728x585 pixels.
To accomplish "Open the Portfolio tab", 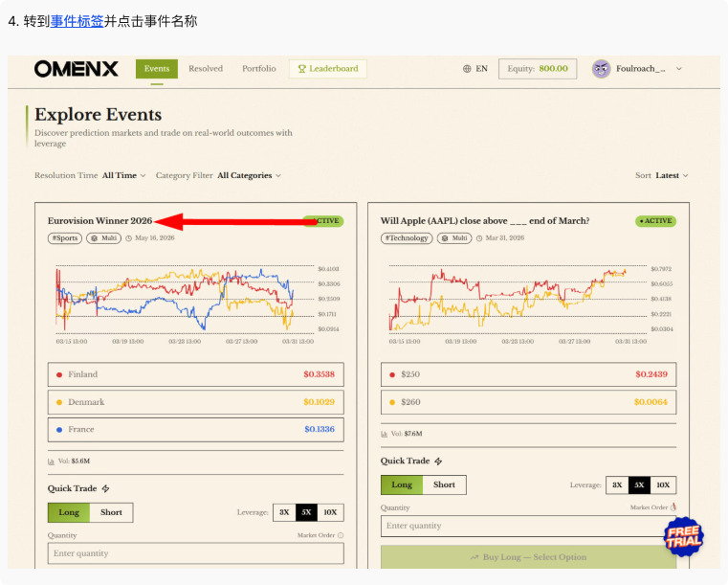I will tap(259, 69).
